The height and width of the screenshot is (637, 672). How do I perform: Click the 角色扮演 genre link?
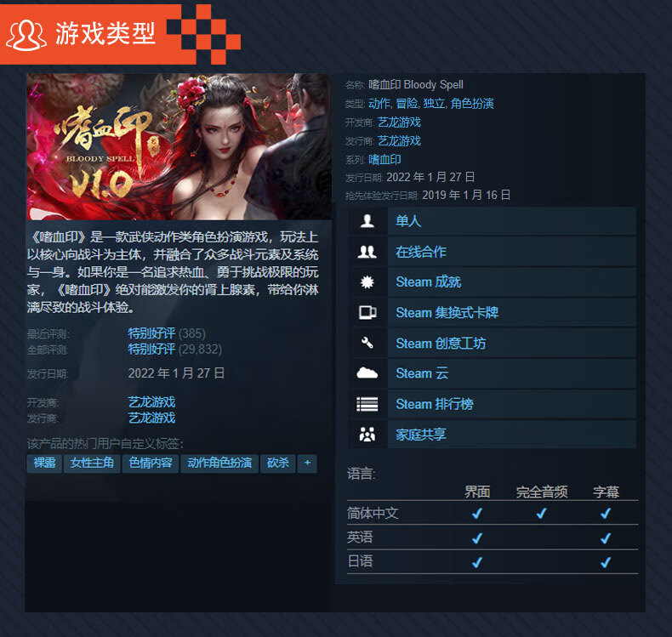472,103
